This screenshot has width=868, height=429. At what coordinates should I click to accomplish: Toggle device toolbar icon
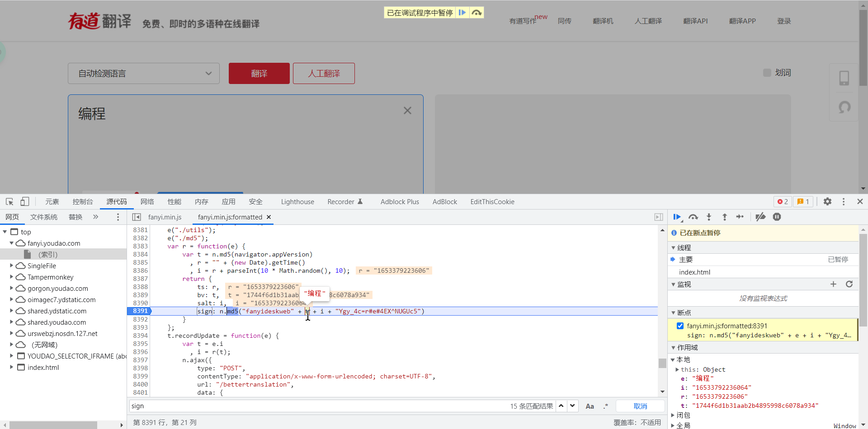tap(24, 202)
